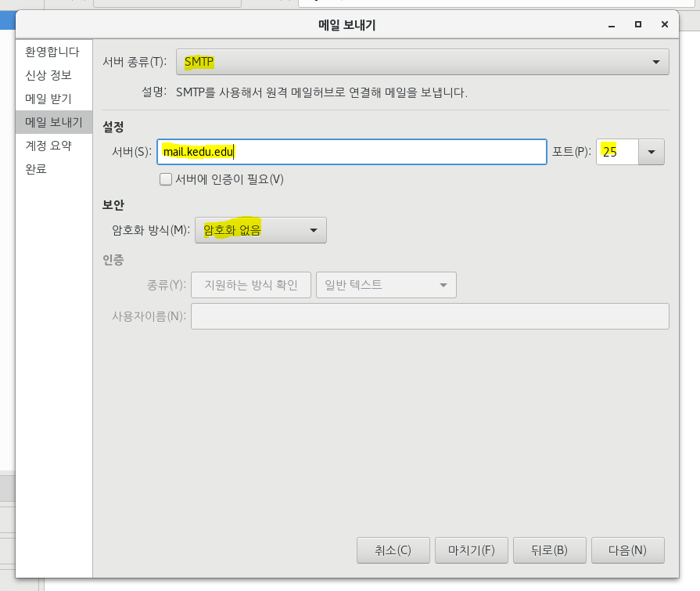Screen dimensions: 700x591
Task: Click the 지원하는 방식 확인 button
Action: tap(251, 285)
